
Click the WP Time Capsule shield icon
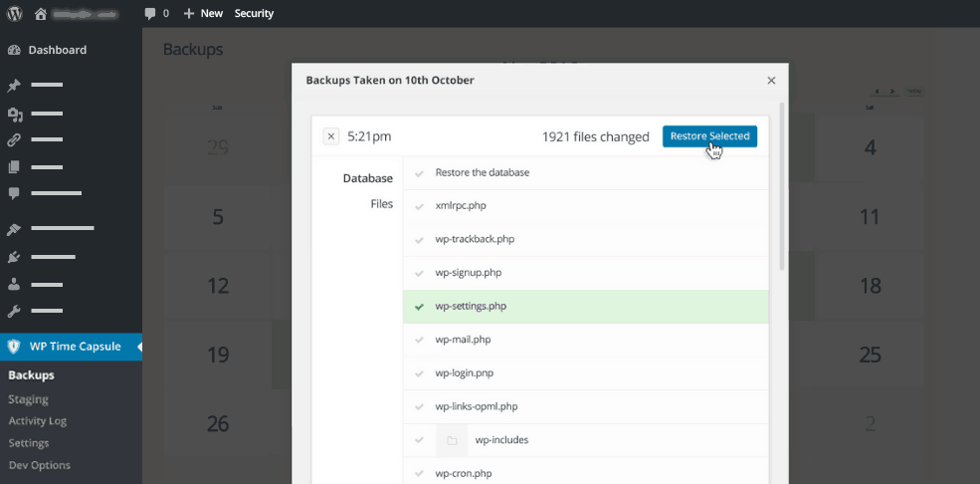[14, 347]
